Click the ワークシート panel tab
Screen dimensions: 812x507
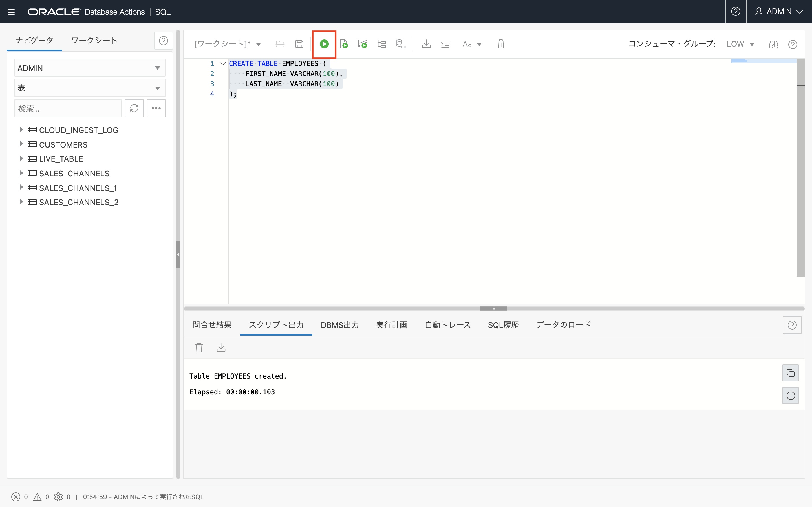click(94, 40)
